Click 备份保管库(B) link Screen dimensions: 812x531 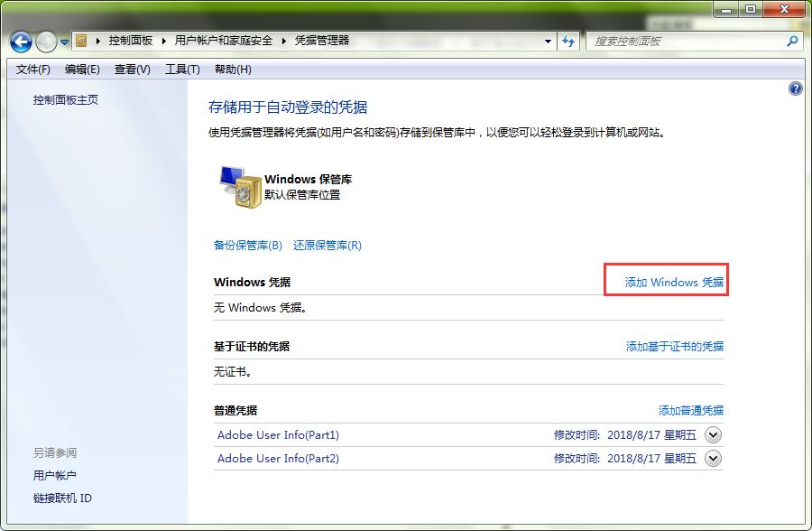(248, 246)
